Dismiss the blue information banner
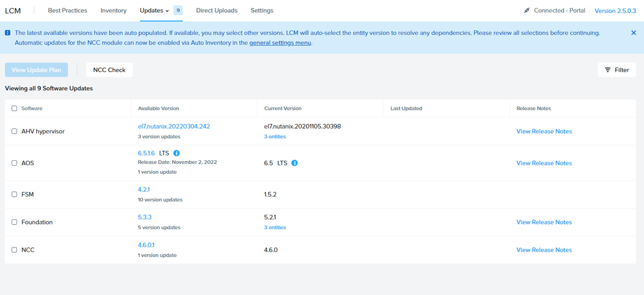Viewport: 644px width, 295px height. tap(633, 33)
